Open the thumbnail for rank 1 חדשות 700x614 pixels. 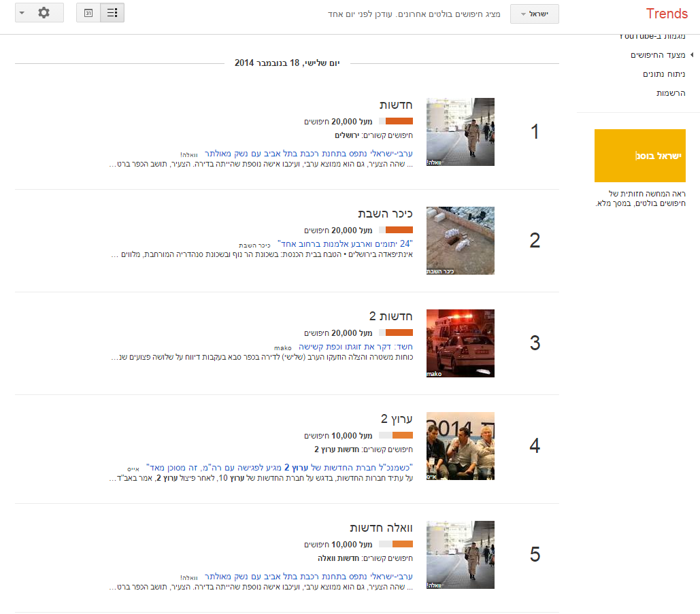tap(460, 132)
